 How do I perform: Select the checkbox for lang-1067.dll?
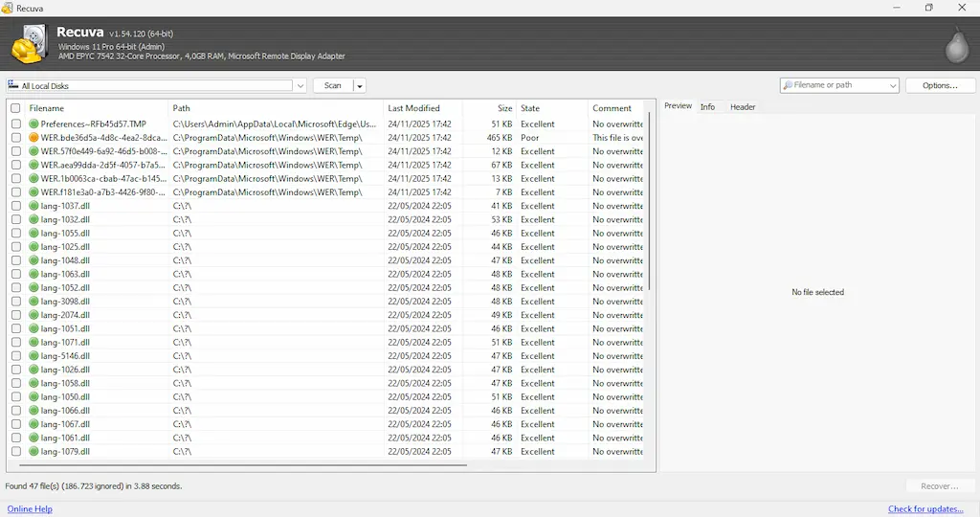(x=16, y=424)
